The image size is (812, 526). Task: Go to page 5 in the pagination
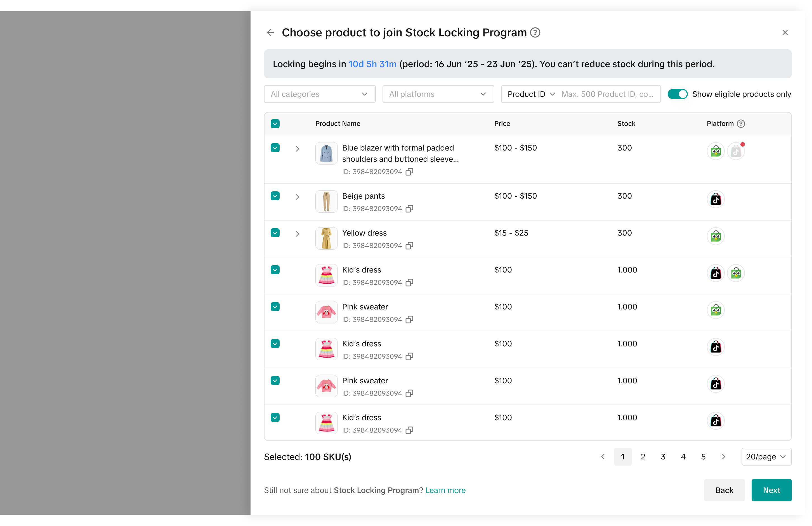703,456
